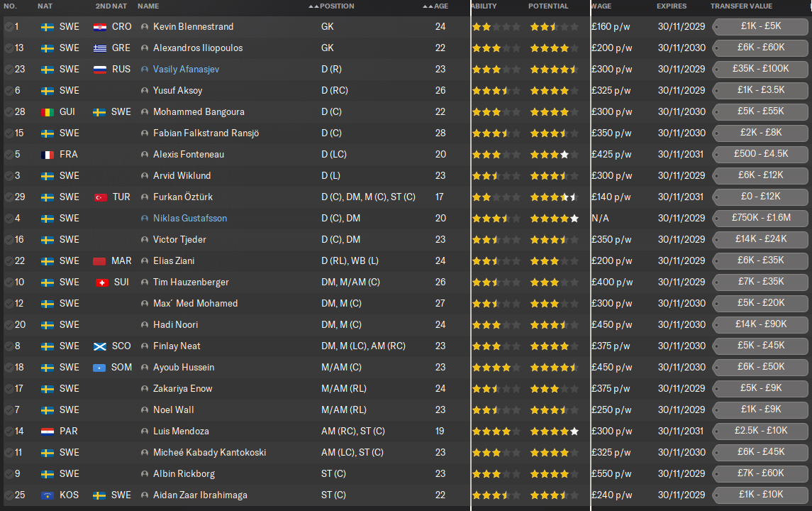Click the Expires column header
This screenshot has width=812, height=511.
pyautogui.click(x=671, y=6)
